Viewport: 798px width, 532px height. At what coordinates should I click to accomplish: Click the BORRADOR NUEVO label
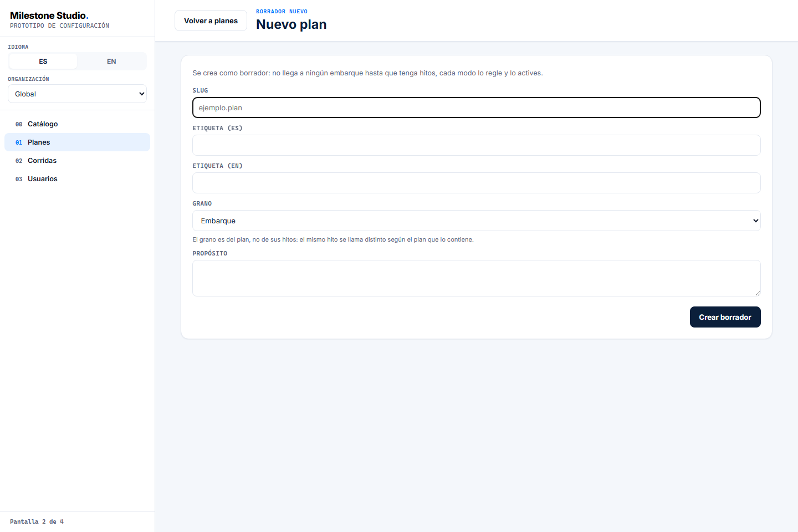pos(282,11)
